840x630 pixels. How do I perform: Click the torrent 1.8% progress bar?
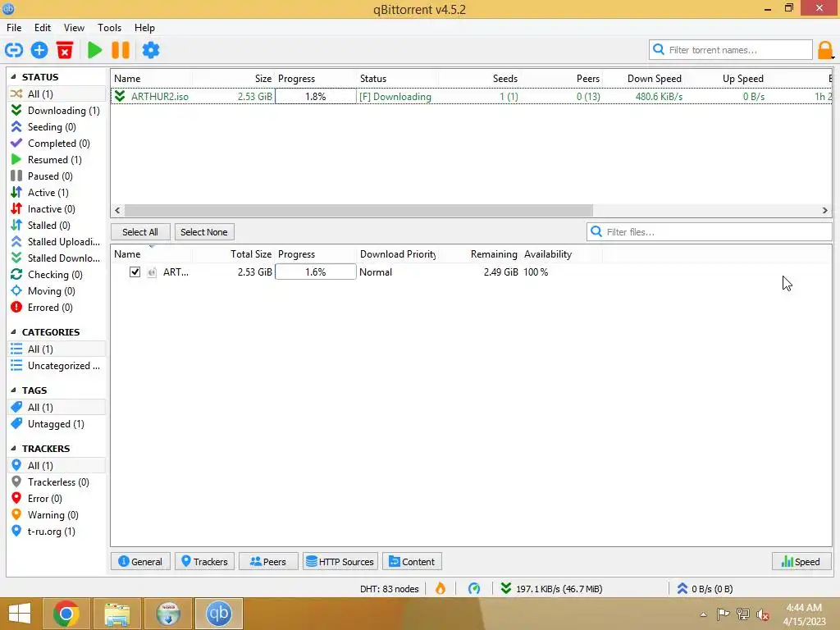coord(316,97)
